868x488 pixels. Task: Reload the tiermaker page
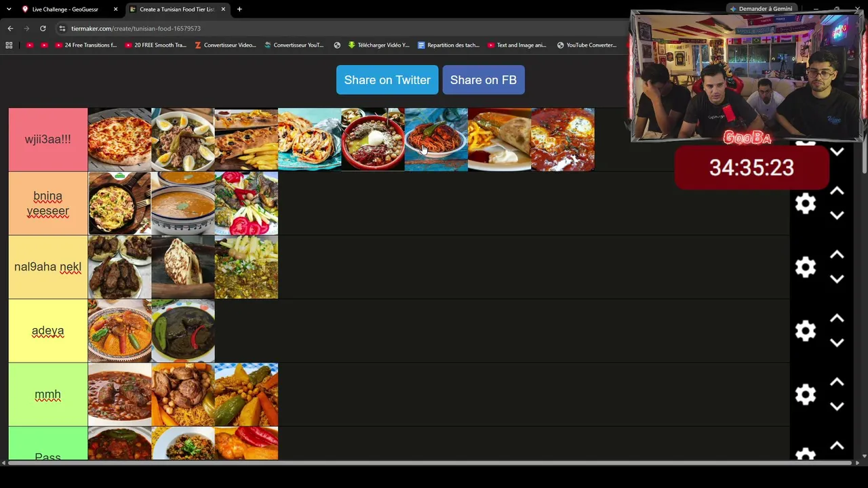43,28
